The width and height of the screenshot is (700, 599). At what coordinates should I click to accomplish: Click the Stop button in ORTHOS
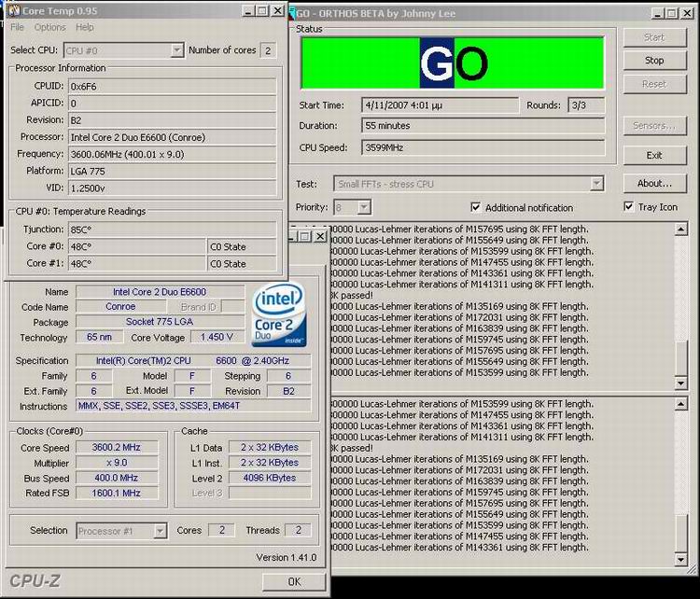654,61
